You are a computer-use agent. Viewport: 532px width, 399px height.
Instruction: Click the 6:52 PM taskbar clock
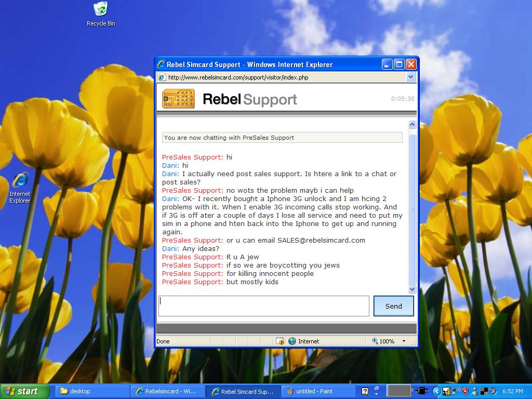(513, 392)
